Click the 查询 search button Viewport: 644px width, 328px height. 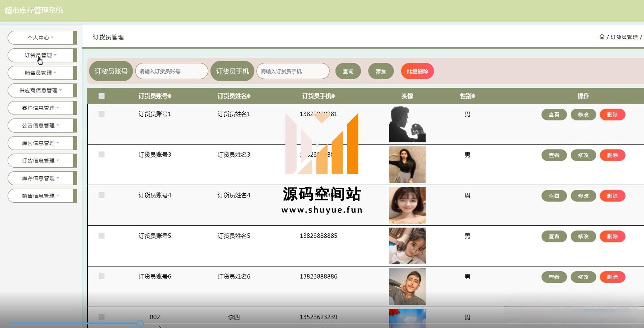348,71
